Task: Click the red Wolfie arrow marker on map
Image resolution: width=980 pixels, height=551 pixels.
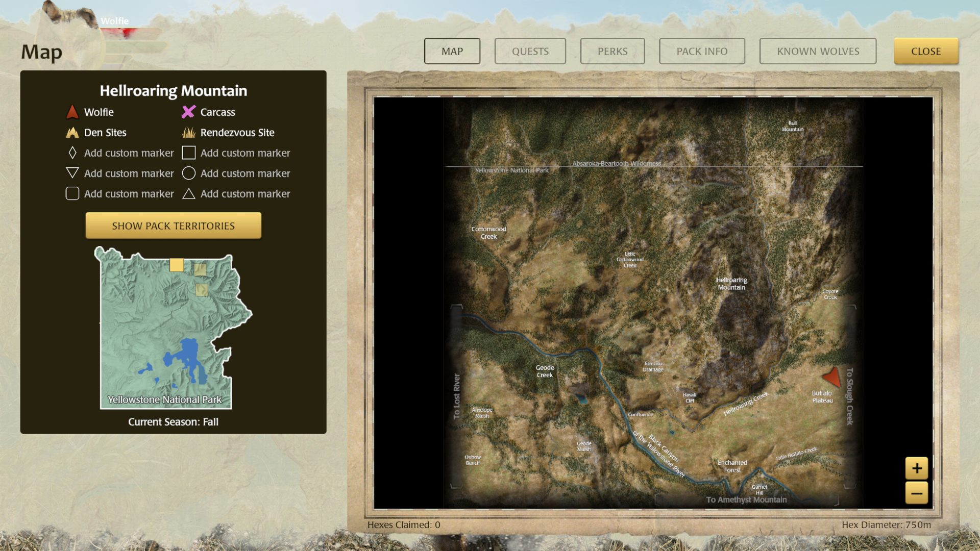Action: tap(832, 377)
